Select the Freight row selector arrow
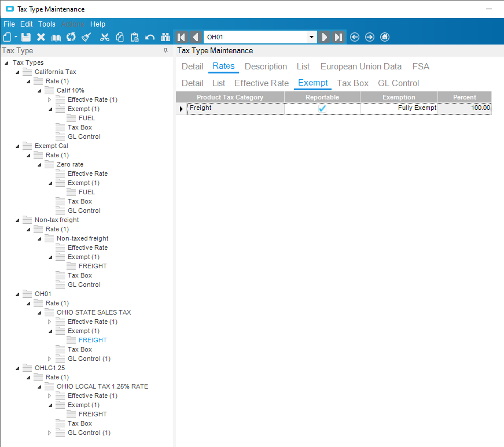504x447 pixels. click(181, 109)
